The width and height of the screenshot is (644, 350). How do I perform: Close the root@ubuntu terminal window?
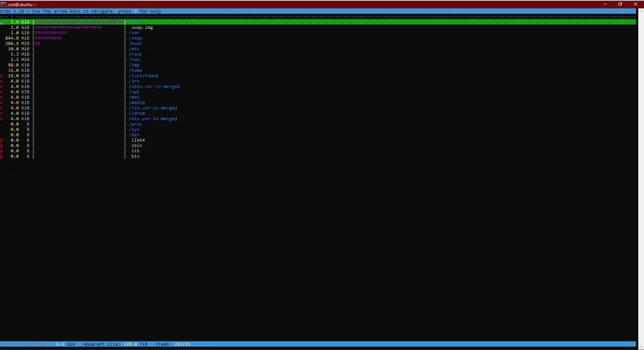pos(635,4)
